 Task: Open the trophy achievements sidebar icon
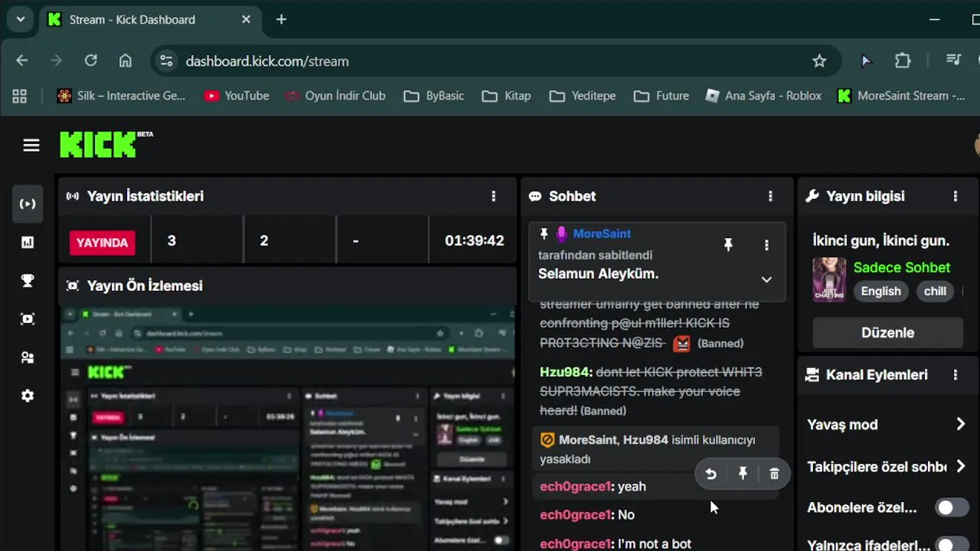pos(28,281)
